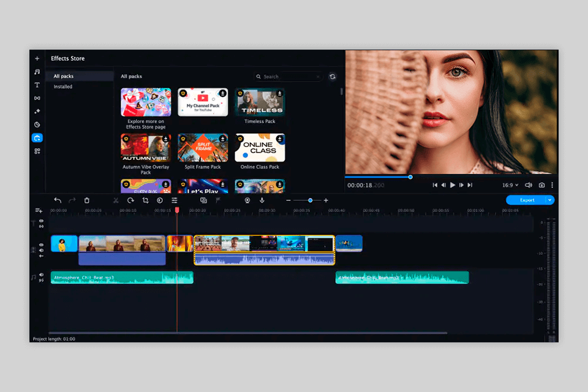588x392 pixels.
Task: Redo the last timeline action
Action: pyautogui.click(x=72, y=200)
